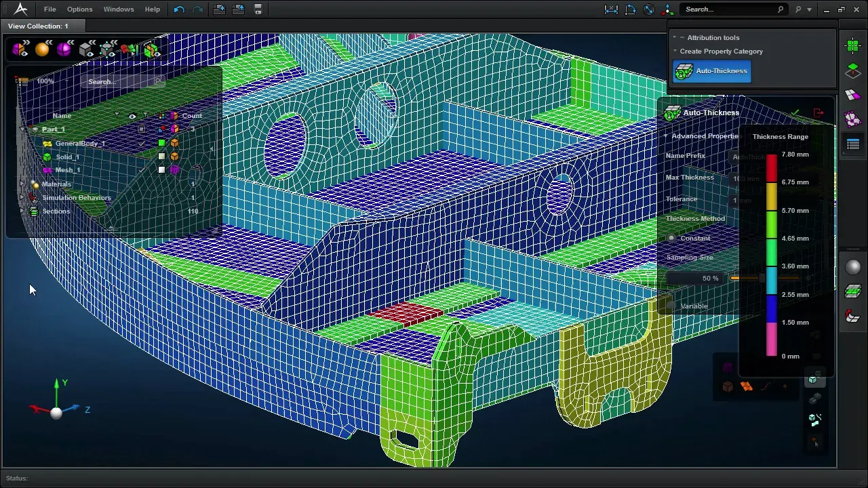Collapse the Advanced Properties section
Screen dimensions: 868x488
[666, 136]
